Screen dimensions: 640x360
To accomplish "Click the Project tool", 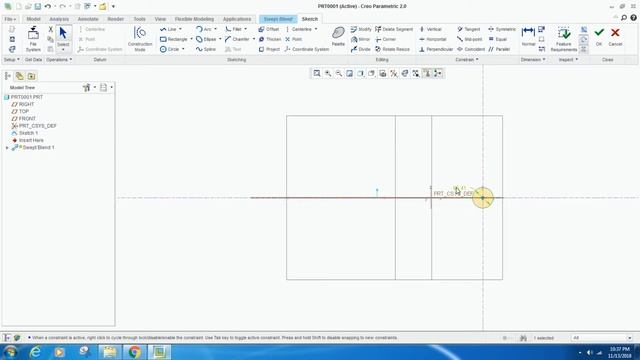I will pos(269,49).
